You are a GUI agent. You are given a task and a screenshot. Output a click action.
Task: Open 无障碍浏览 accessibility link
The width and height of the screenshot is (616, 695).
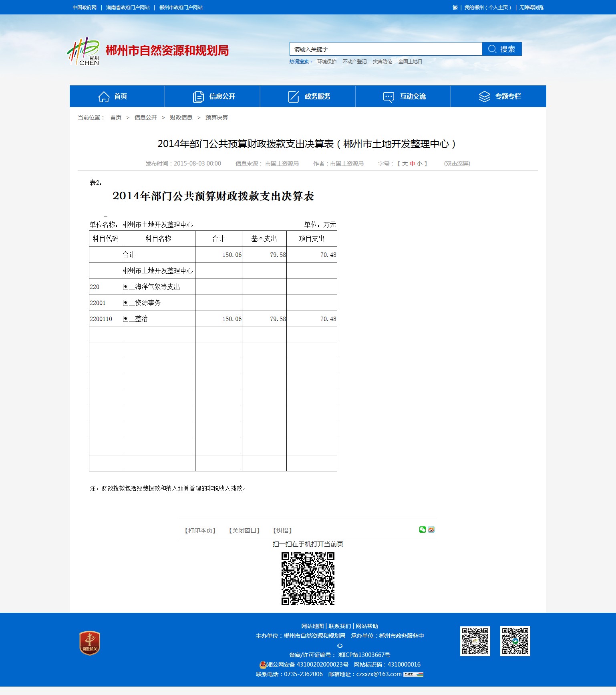click(531, 8)
